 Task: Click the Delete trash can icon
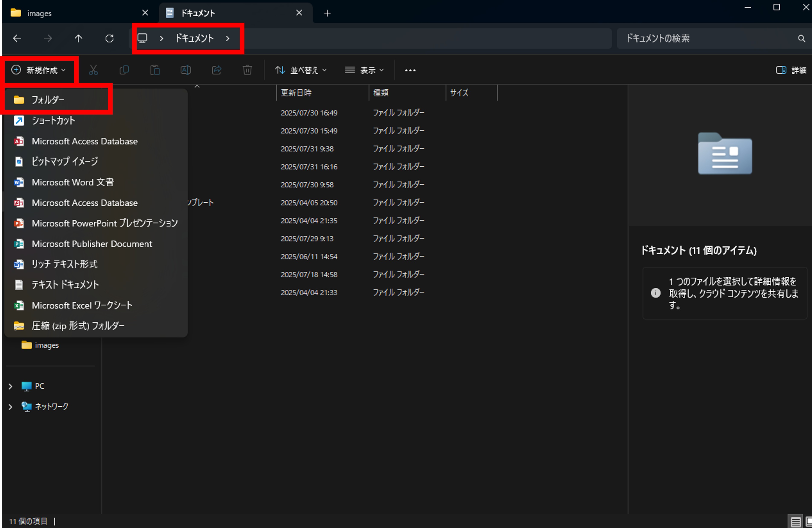tap(247, 70)
